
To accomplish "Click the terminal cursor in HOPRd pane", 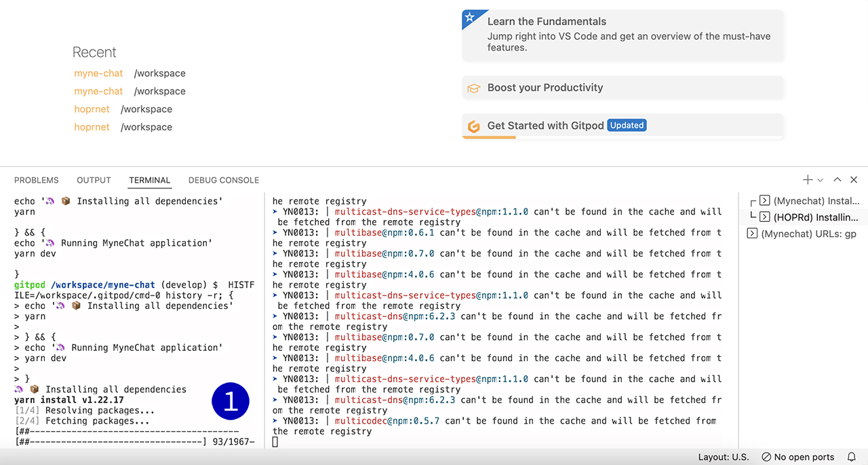I will pos(275,442).
